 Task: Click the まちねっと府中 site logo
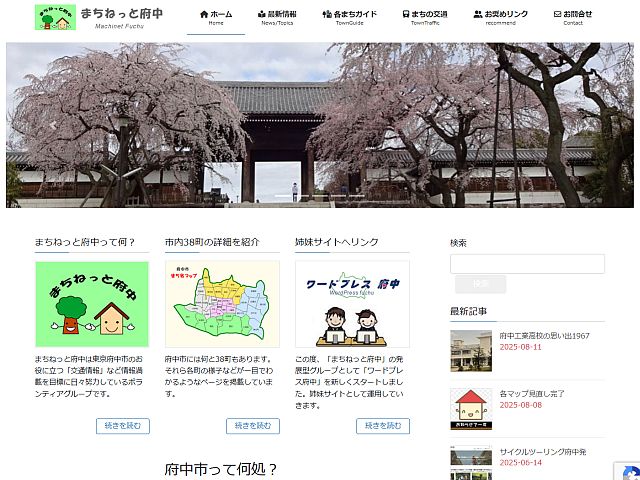pyautogui.click(x=100, y=17)
